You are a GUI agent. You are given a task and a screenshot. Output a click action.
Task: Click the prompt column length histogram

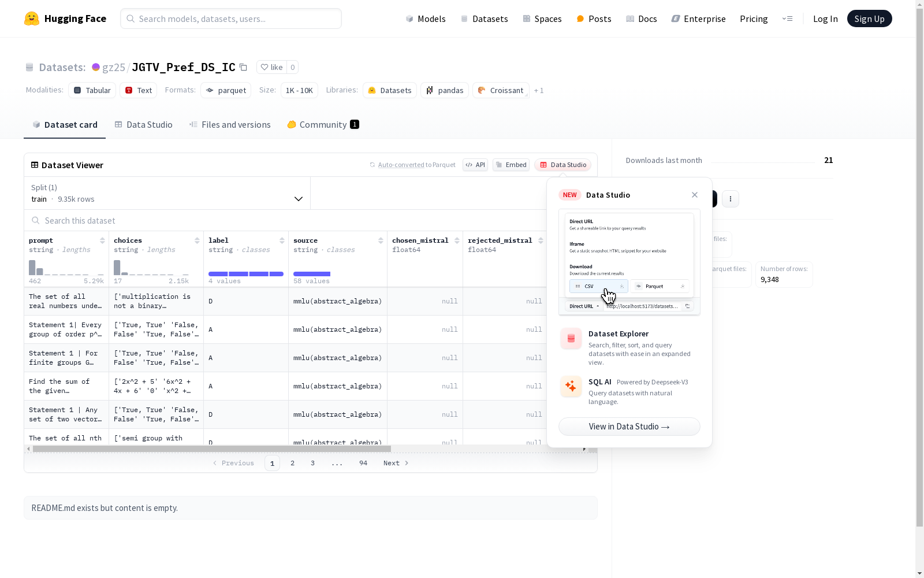coord(66,267)
